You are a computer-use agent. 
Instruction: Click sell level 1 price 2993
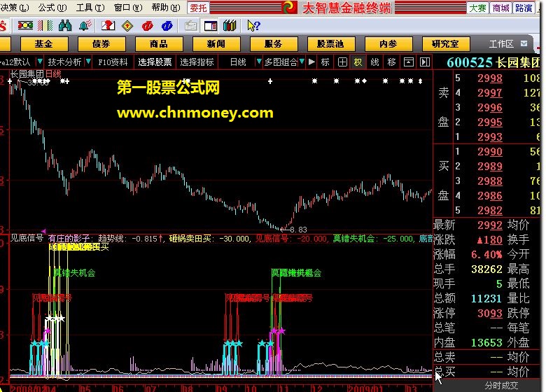pos(489,137)
